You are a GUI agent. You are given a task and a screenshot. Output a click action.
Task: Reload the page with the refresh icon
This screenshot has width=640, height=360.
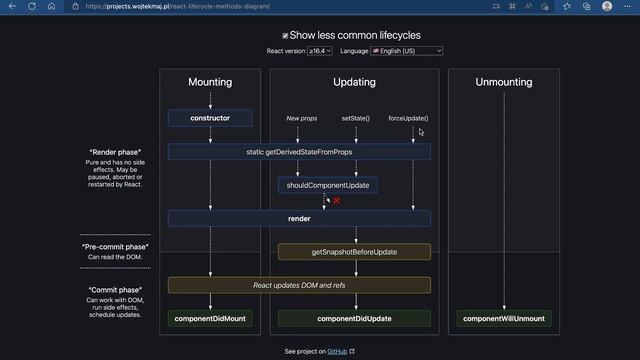[x=32, y=6]
